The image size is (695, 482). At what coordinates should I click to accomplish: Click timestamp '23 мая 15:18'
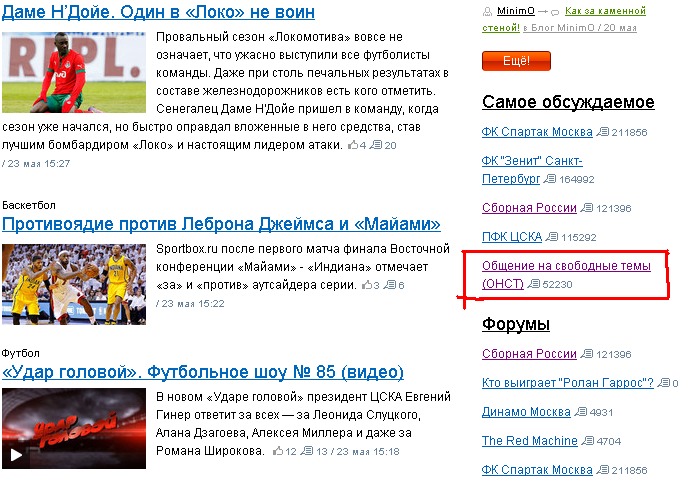(368, 452)
